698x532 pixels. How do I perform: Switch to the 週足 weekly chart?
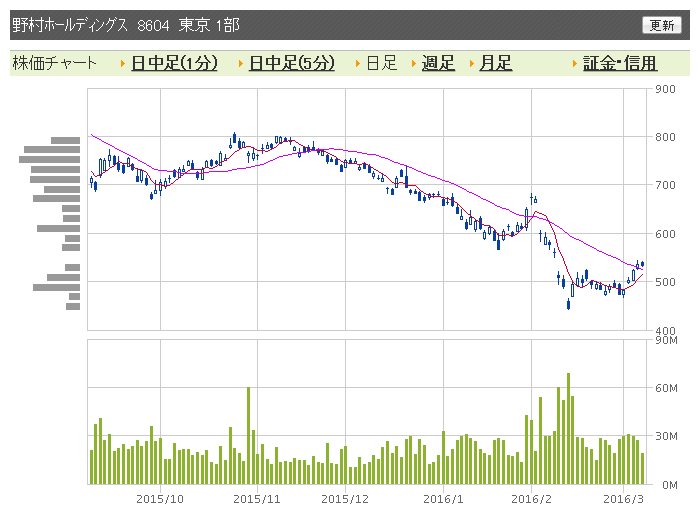(438, 63)
